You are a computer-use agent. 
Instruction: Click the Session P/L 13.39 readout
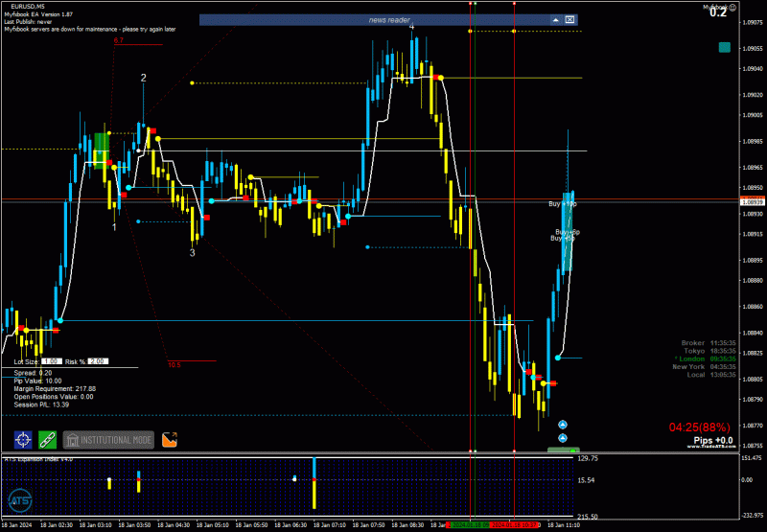pos(41,405)
